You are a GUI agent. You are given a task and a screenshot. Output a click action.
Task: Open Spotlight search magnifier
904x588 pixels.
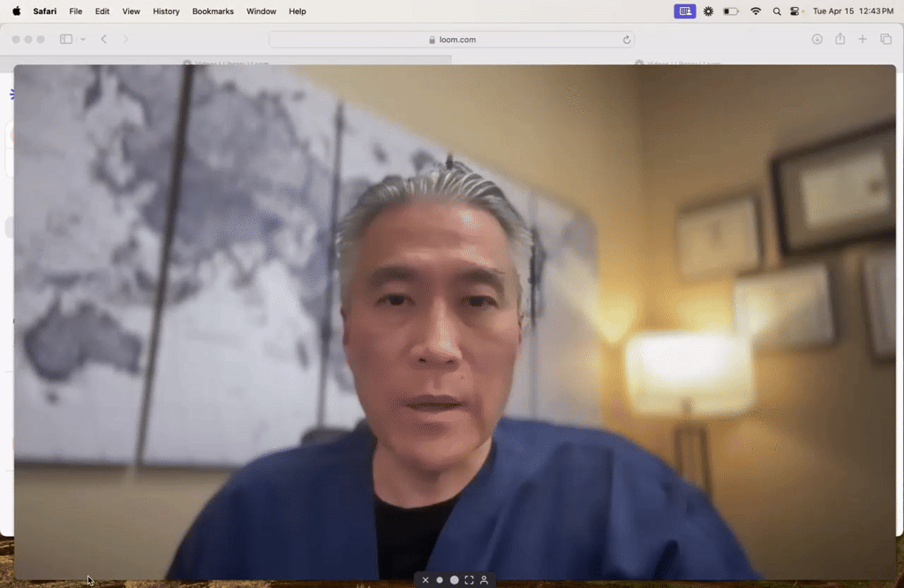click(777, 11)
